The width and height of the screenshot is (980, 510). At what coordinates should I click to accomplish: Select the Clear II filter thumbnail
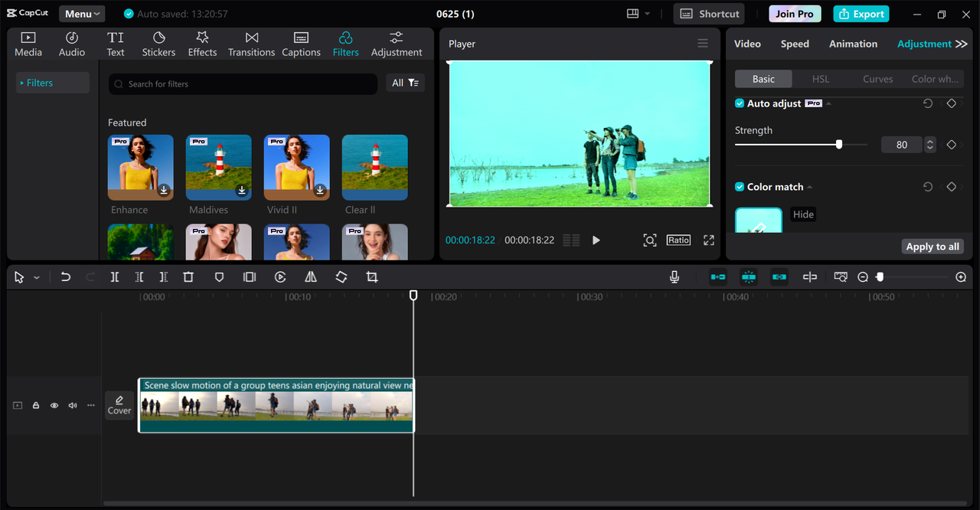[x=375, y=168]
